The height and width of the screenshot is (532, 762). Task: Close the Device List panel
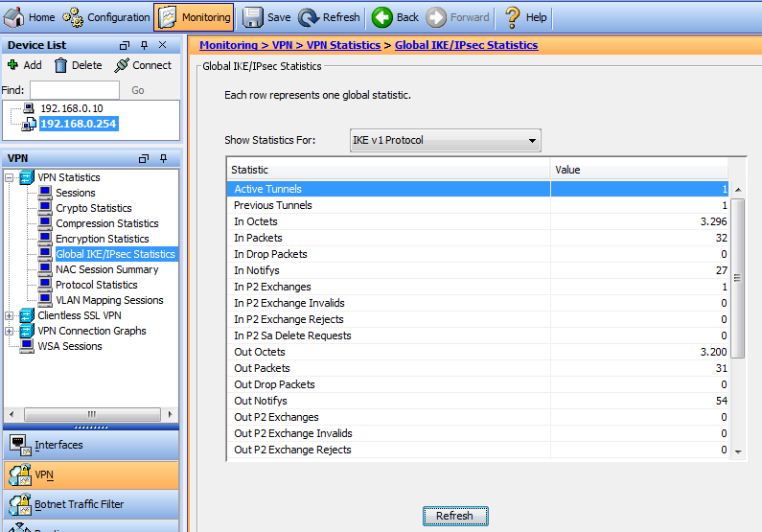click(x=163, y=45)
